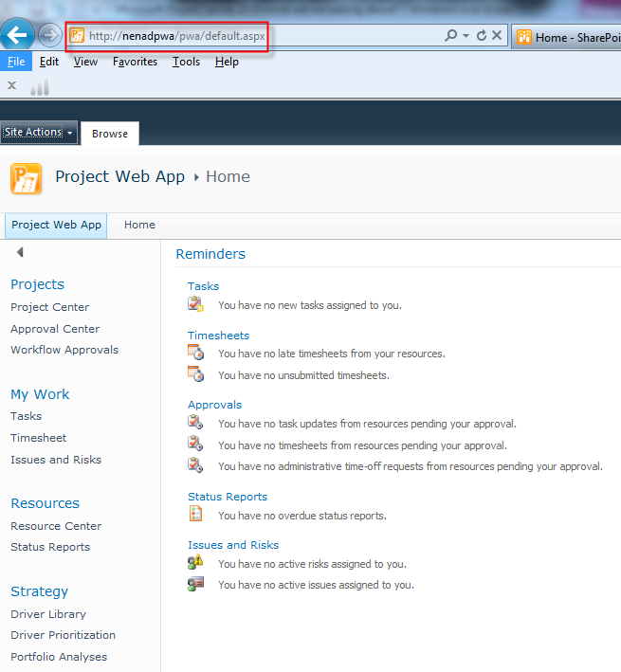The image size is (621, 672).
Task: Click the overdue Status Reports icon
Action: tap(195, 515)
